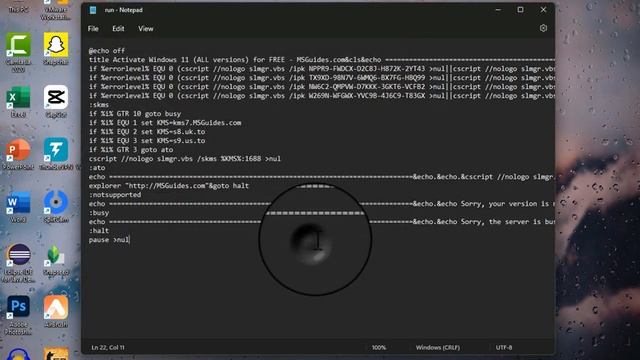The image size is (640, 360).
Task: Click the 100% zoom level in status bar
Action: (x=379, y=347)
